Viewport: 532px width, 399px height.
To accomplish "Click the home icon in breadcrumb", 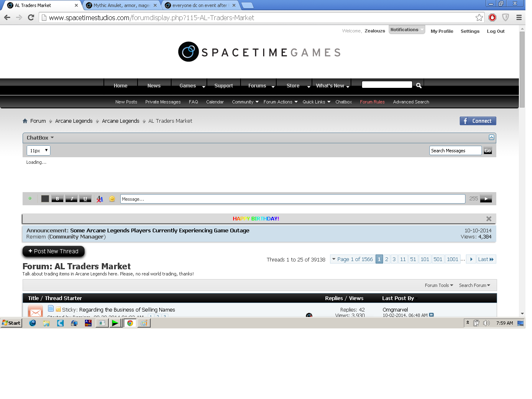I will click(x=25, y=121).
